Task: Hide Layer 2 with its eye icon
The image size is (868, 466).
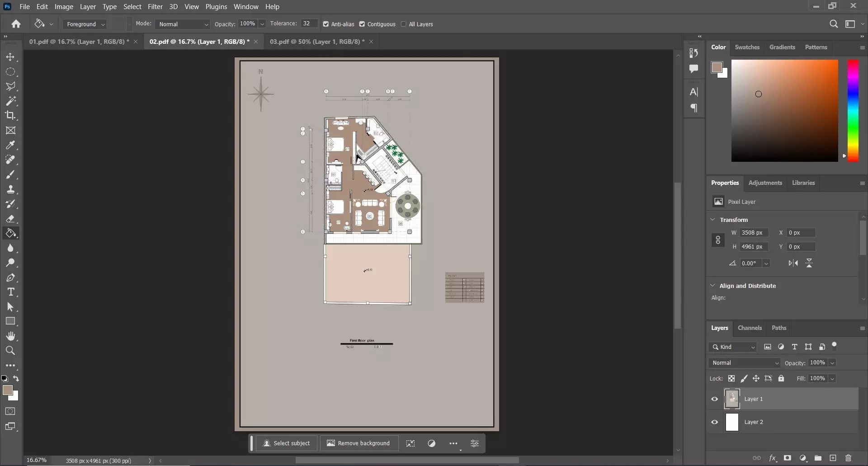Action: 715,422
